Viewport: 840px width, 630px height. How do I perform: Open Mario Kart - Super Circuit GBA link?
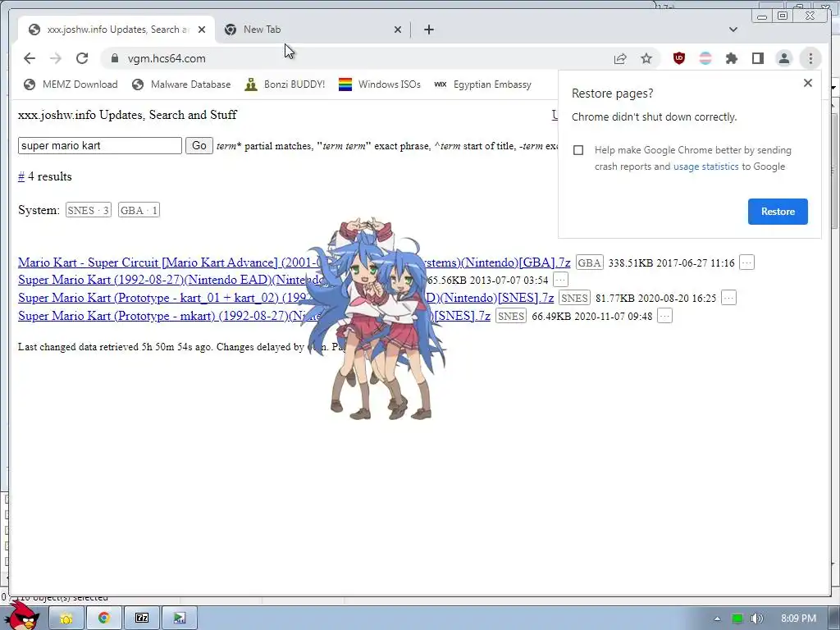coord(294,262)
